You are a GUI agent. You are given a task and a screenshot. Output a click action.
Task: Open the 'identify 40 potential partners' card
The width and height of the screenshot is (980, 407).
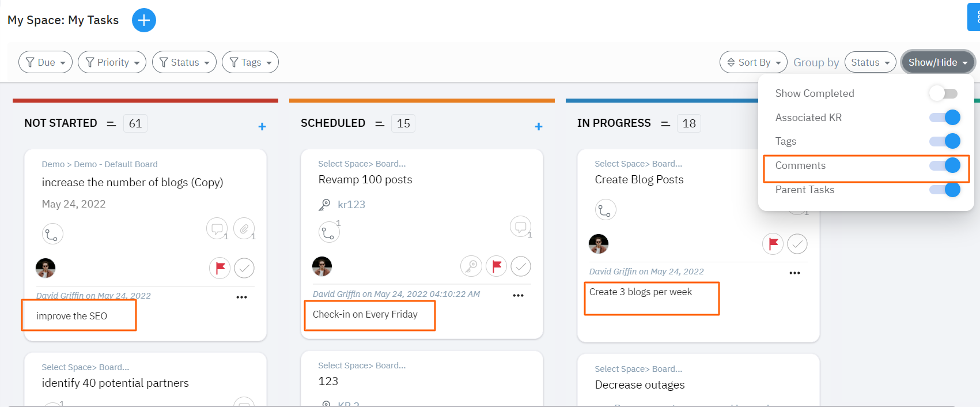pos(115,383)
